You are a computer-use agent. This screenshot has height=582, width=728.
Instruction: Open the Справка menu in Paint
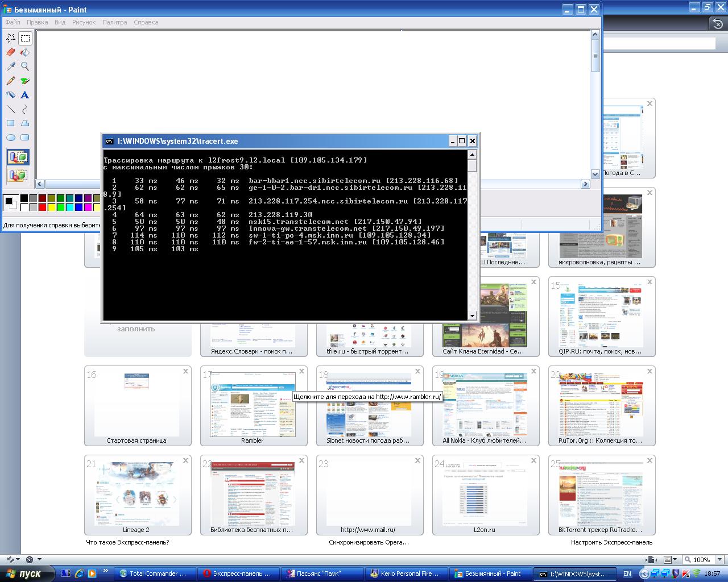[146, 22]
